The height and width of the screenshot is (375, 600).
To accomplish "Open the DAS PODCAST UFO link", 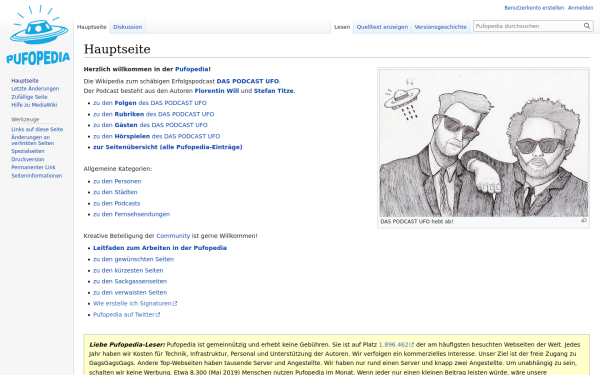I will click(x=248, y=81).
